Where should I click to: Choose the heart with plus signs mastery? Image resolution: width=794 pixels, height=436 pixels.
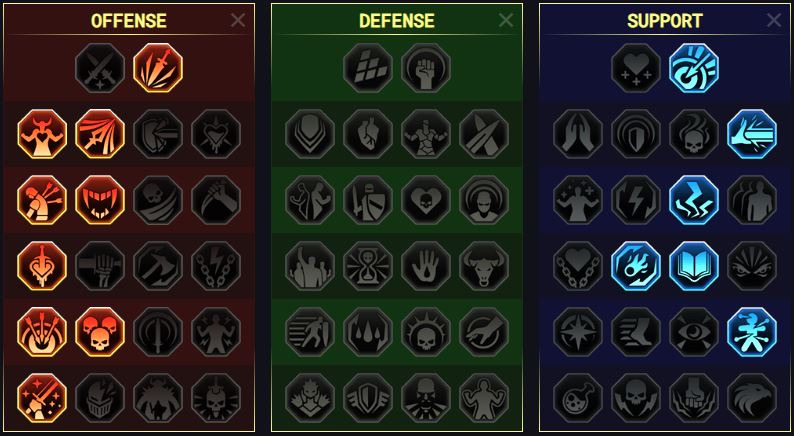[636, 68]
